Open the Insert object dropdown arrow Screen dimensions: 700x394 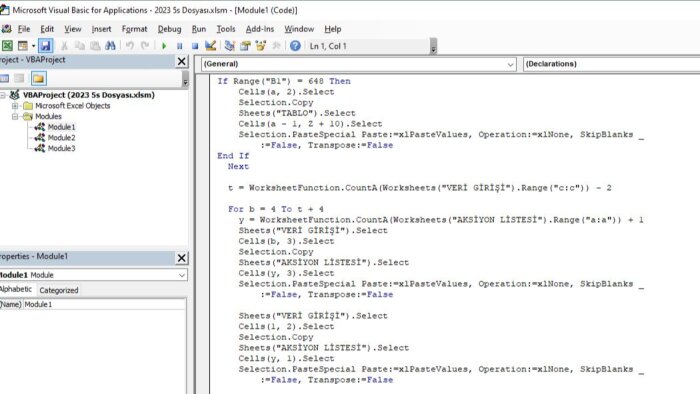click(x=33, y=46)
